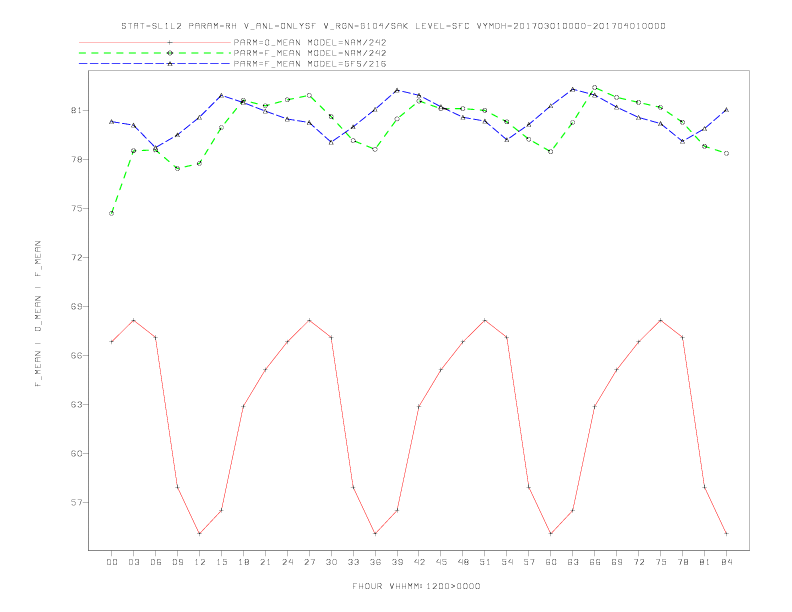Image resolution: width=792 pixels, height=612 pixels.
Task: Click x-axis forecast hour label 15
Action: click(221, 562)
